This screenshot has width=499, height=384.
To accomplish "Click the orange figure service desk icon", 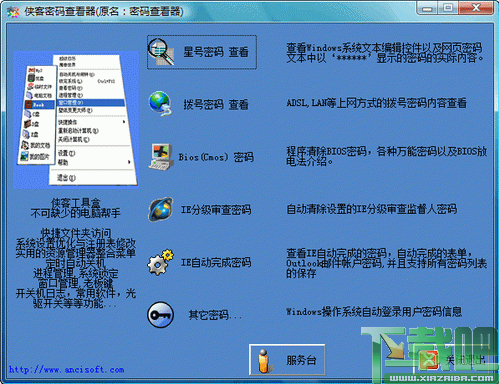I will [x=264, y=361].
